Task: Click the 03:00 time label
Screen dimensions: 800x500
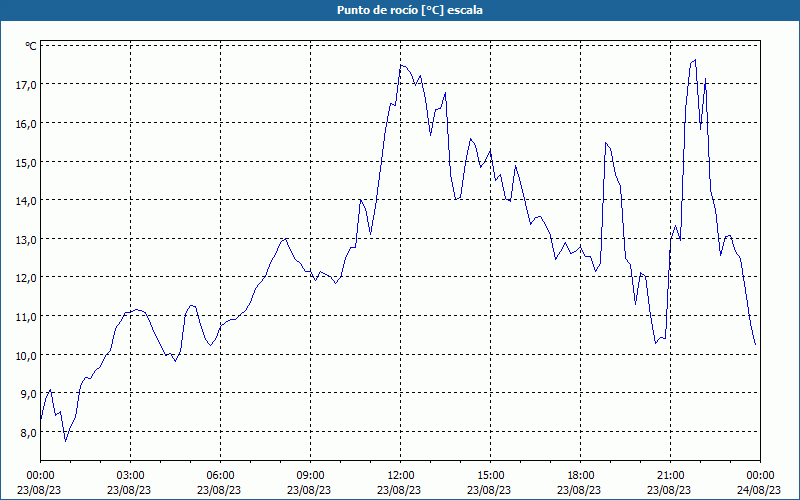Action: point(131,476)
